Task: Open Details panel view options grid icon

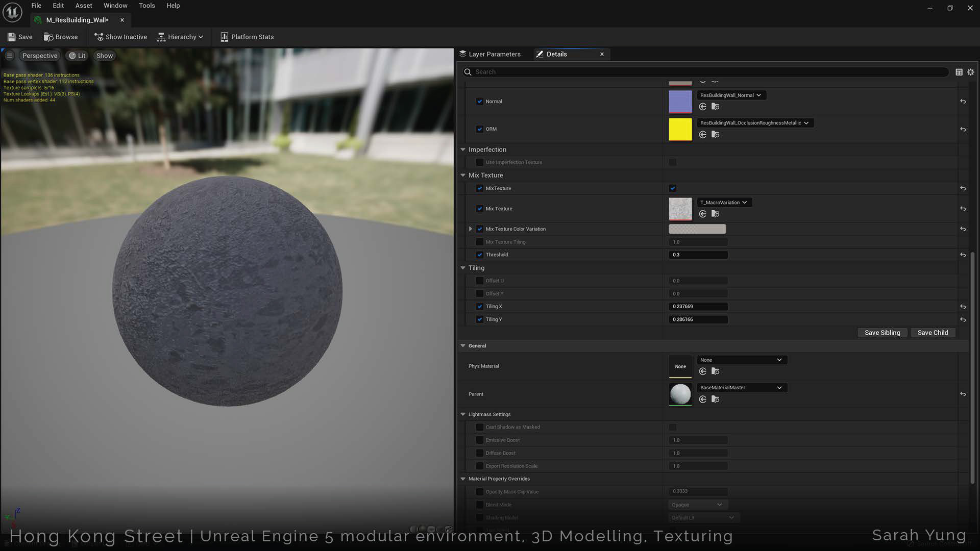Action: tap(959, 72)
